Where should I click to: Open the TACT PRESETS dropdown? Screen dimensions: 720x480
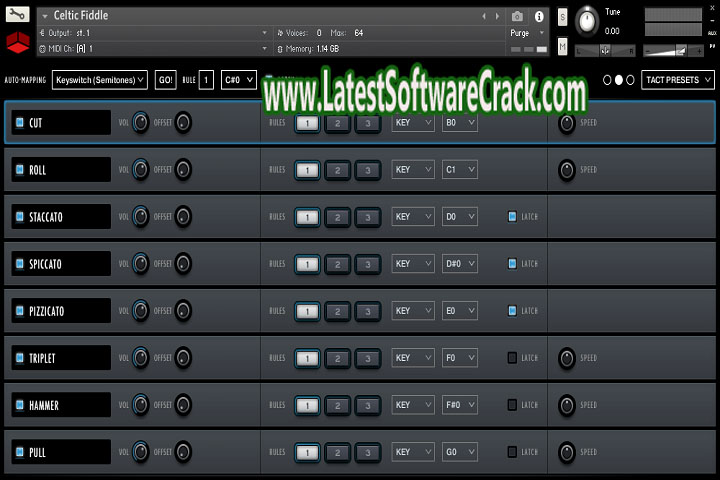click(678, 80)
